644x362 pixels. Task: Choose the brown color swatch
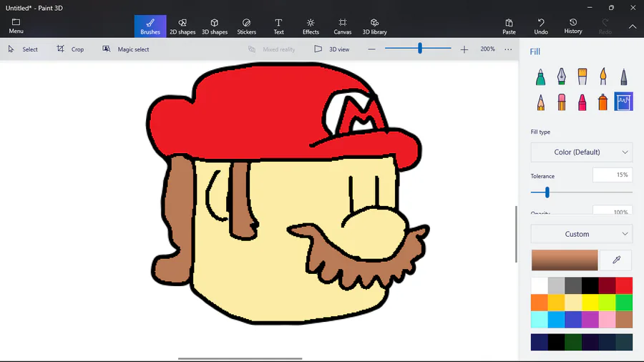click(624, 320)
